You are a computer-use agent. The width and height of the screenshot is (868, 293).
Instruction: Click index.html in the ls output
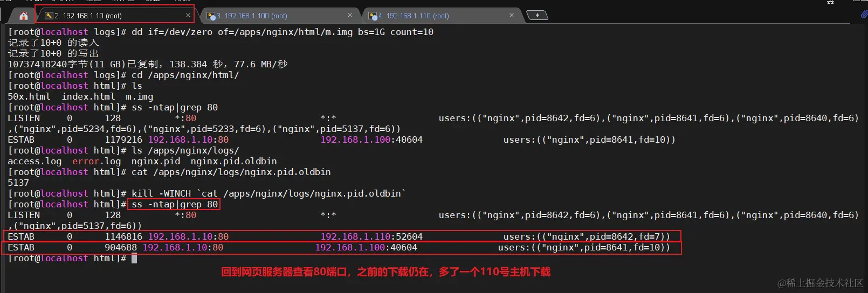point(88,96)
